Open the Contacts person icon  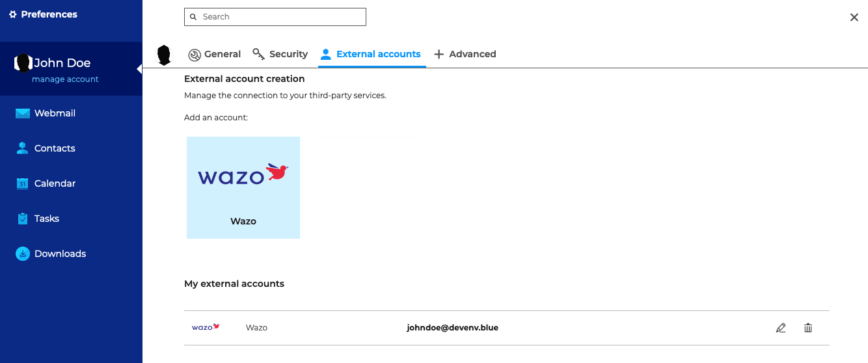(23, 148)
